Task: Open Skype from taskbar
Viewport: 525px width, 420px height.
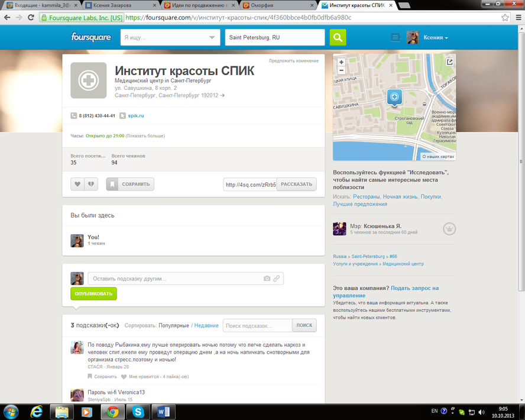Action: (138, 412)
